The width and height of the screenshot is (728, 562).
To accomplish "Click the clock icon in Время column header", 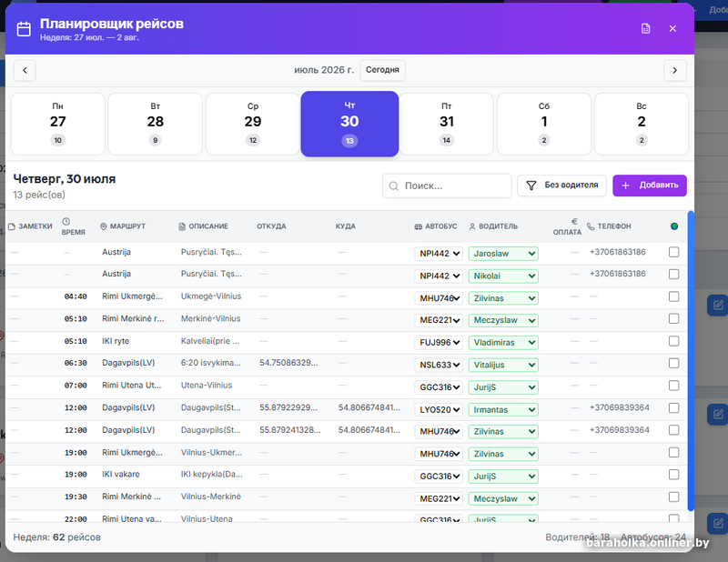I will (x=66, y=222).
